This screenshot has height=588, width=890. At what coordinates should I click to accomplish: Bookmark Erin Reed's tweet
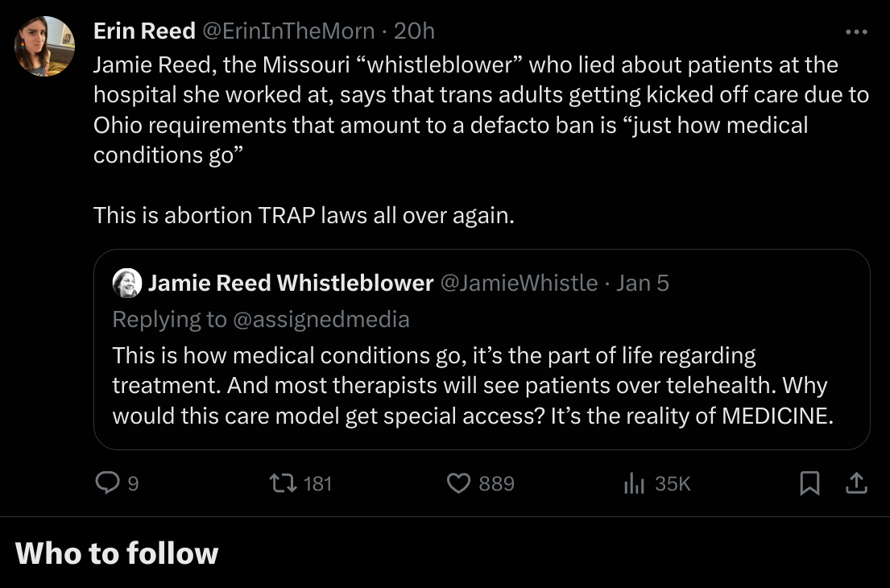click(x=810, y=482)
